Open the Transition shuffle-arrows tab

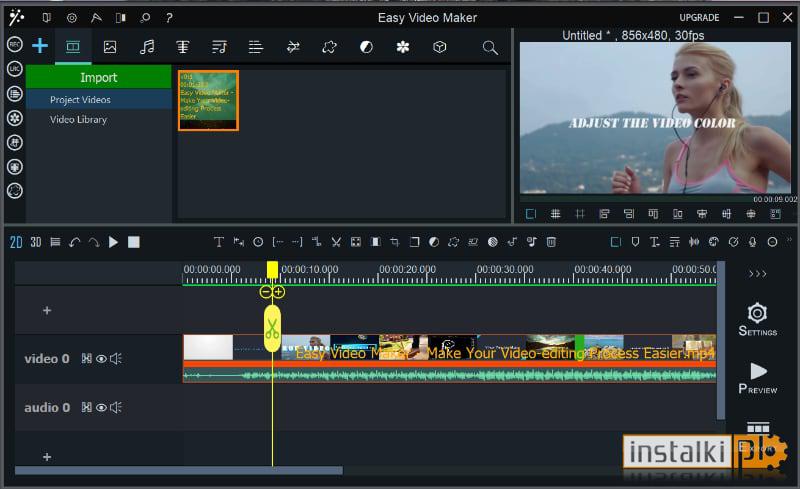point(293,47)
